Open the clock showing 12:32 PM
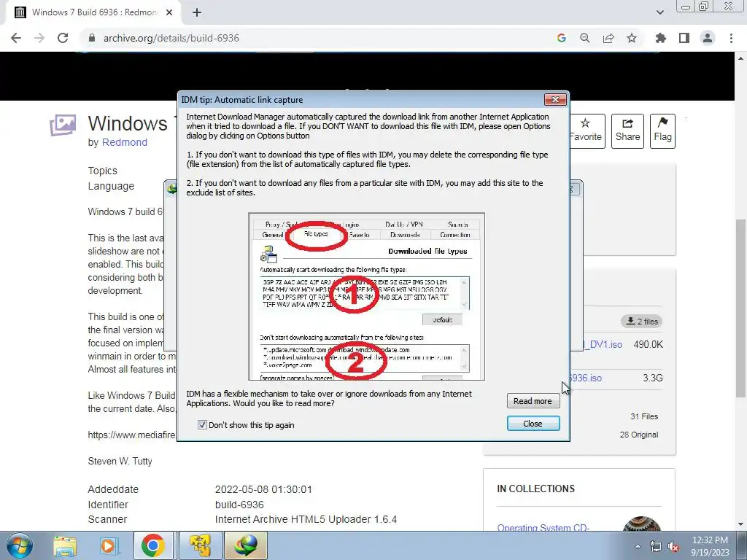The width and height of the screenshot is (747, 560). pos(710,546)
